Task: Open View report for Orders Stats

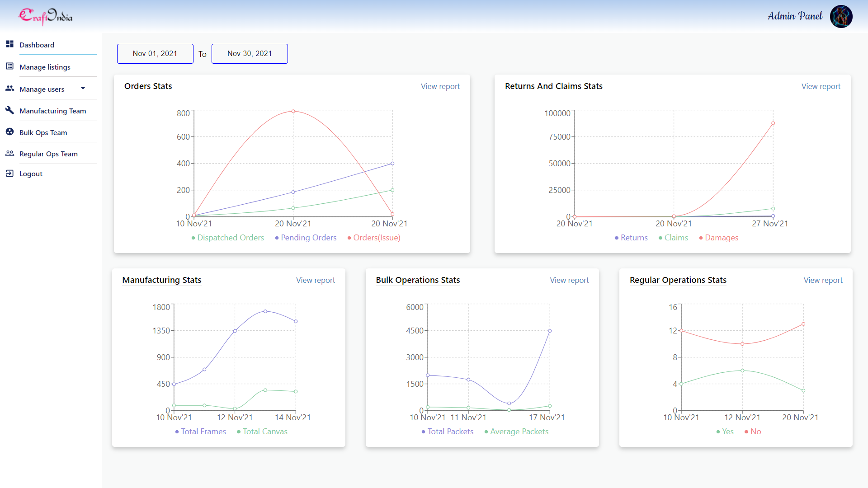Action: 440,86
